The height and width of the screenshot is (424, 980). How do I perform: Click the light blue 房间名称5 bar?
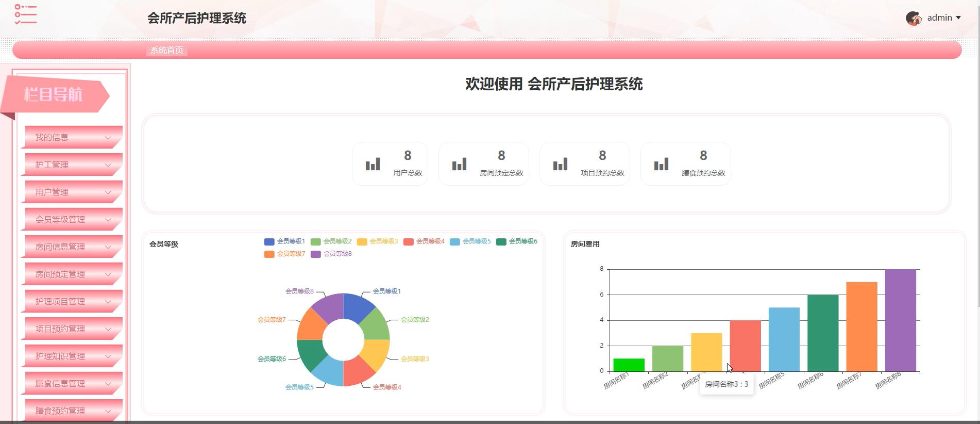[x=784, y=339]
